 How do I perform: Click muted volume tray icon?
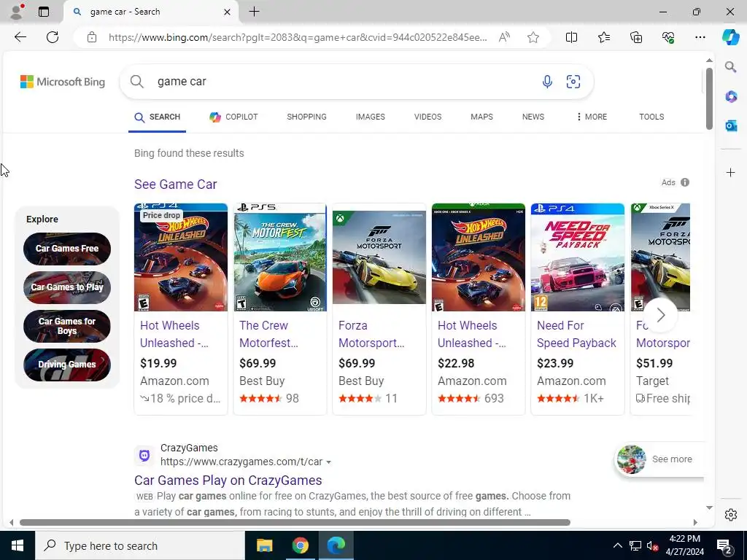(x=651, y=545)
